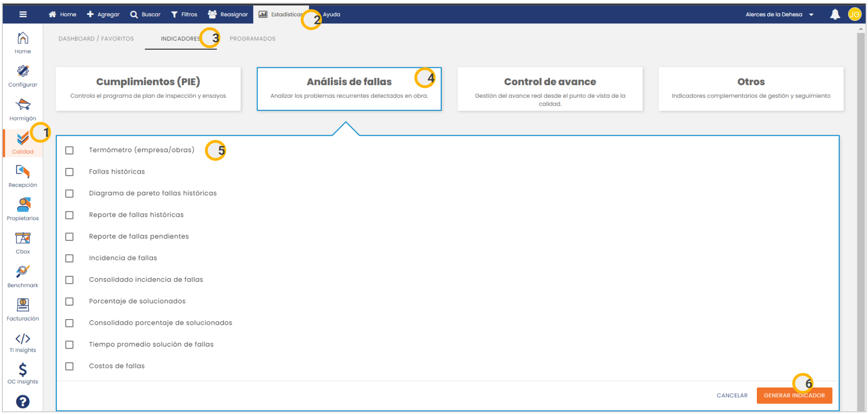Click the vertical scrollbar on the right
The image size is (868, 414).
[x=861, y=186]
